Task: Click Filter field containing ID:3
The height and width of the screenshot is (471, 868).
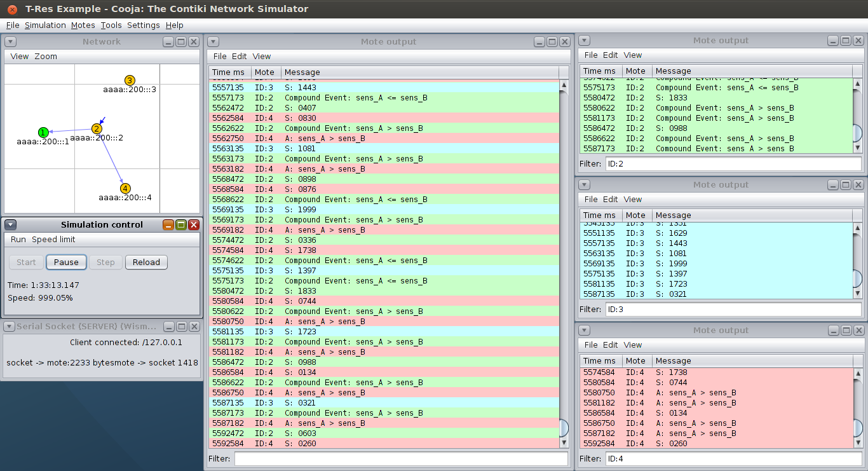Action: click(733, 309)
